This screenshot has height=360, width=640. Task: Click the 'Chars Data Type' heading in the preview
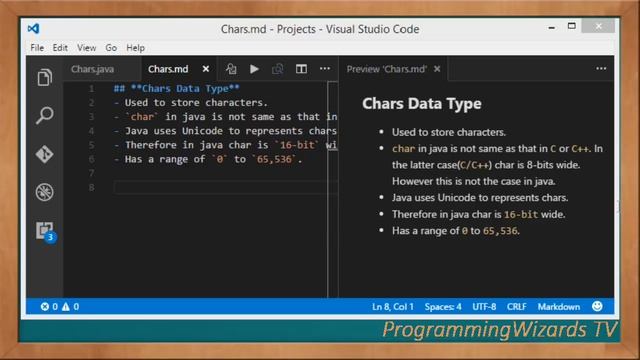pyautogui.click(x=422, y=104)
